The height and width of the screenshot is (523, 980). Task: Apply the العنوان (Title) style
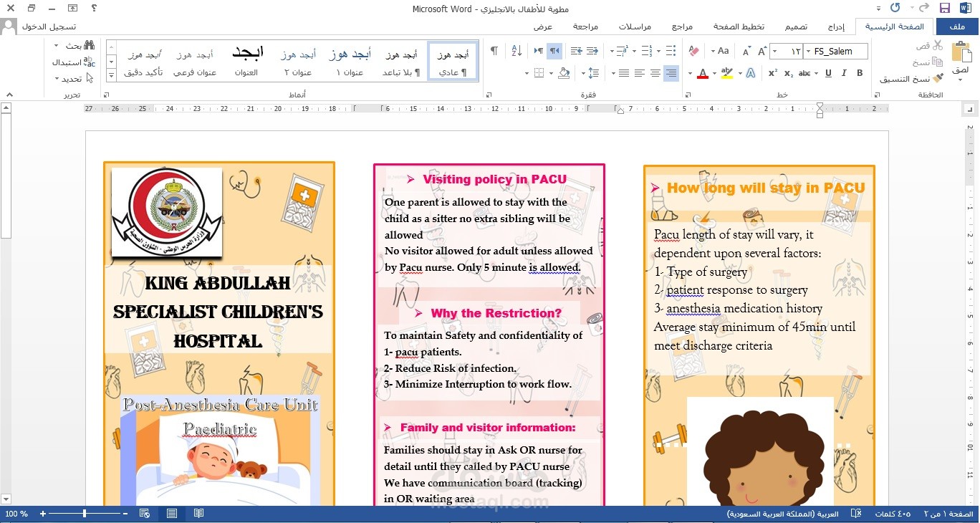click(246, 62)
